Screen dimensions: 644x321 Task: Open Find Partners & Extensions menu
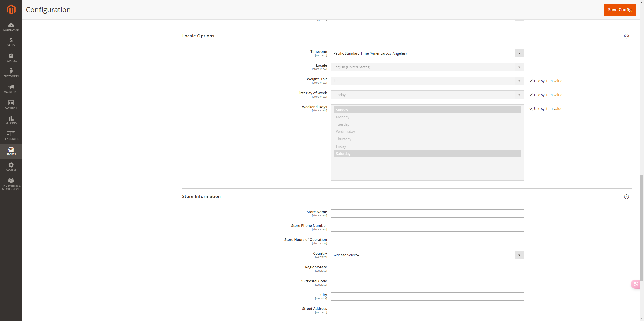(x=11, y=184)
